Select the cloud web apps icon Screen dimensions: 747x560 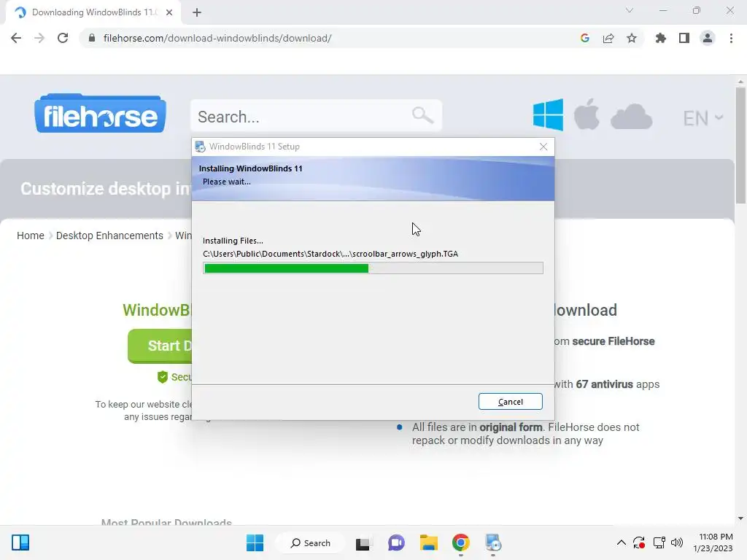point(631,117)
